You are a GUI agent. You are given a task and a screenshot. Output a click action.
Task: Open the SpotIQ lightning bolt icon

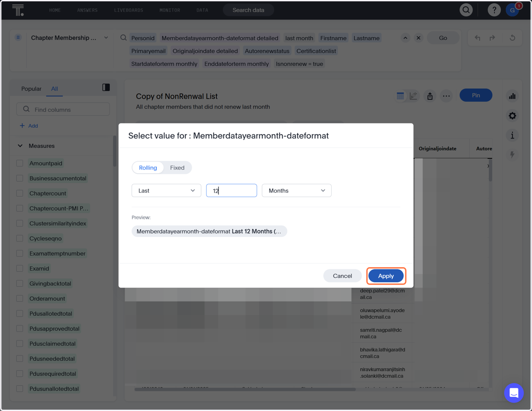512,155
